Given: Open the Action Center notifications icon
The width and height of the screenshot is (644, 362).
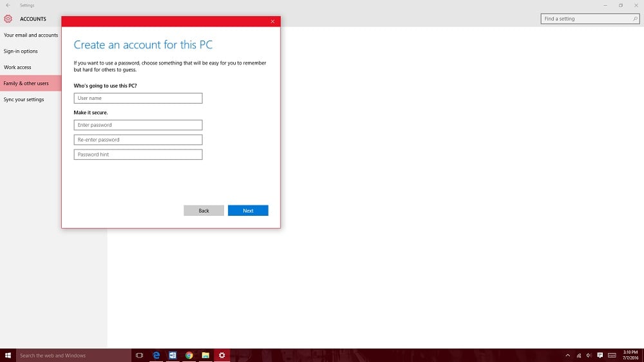Looking at the screenshot, I should click(x=600, y=355).
